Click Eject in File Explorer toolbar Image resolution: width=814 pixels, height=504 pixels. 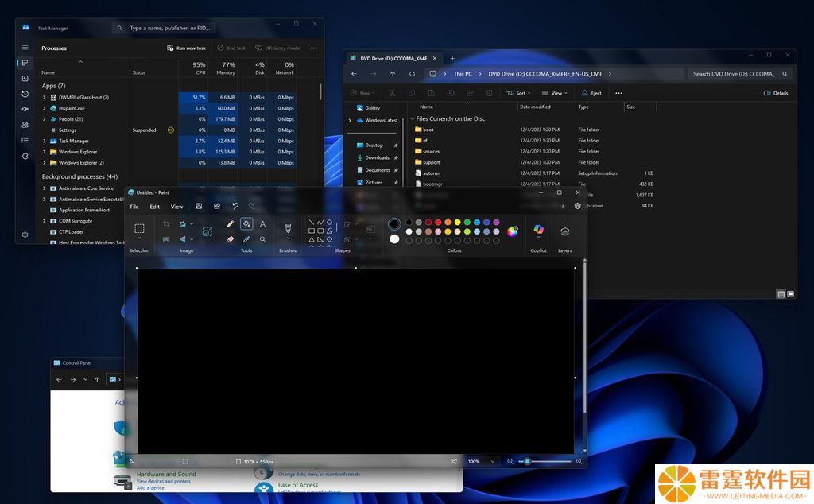591,93
